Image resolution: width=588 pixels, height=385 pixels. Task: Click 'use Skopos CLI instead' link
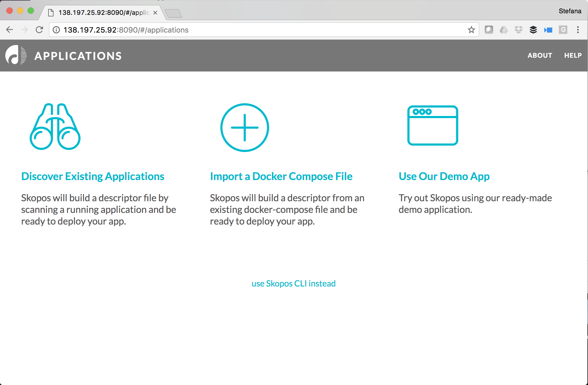[293, 284]
